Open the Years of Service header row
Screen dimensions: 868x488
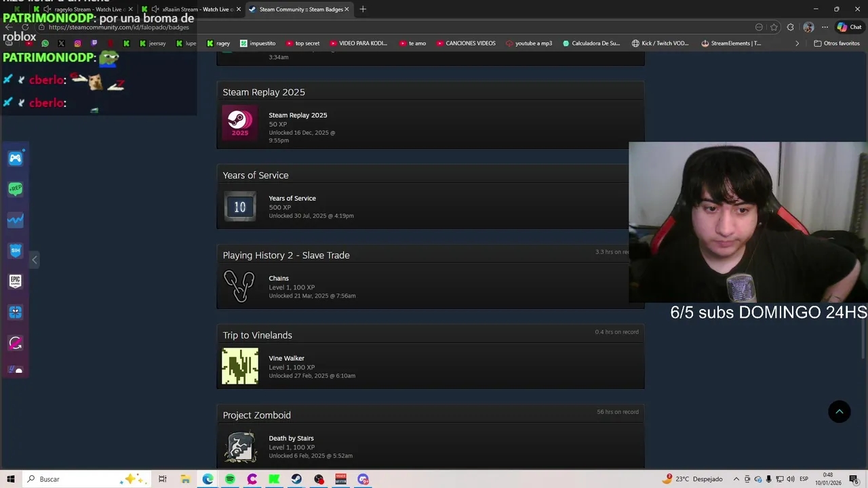pyautogui.click(x=431, y=175)
